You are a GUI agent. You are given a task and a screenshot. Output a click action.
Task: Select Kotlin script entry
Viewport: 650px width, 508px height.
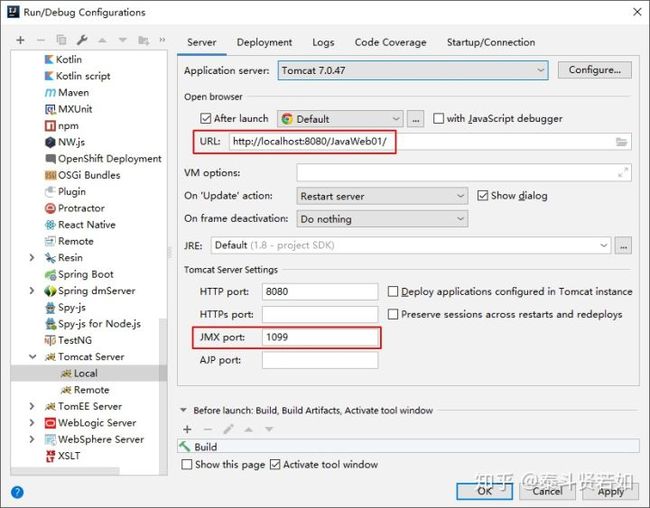pyautogui.click(x=78, y=76)
